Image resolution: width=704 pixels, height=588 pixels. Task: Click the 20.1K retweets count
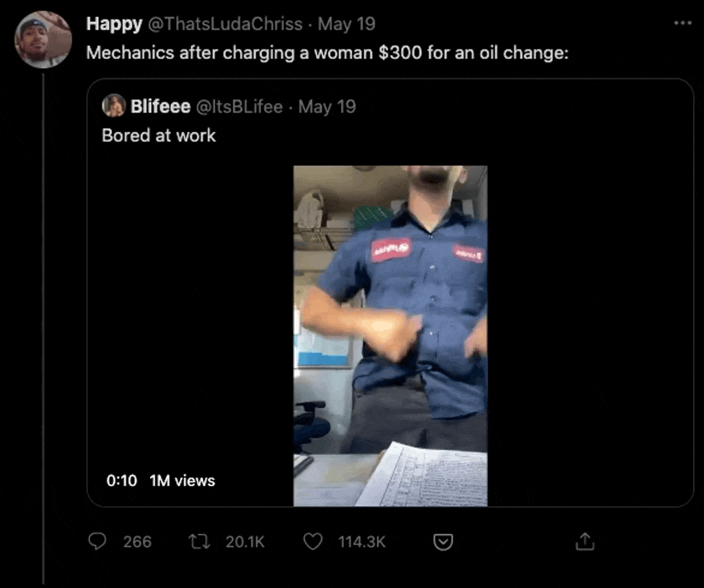point(245,542)
